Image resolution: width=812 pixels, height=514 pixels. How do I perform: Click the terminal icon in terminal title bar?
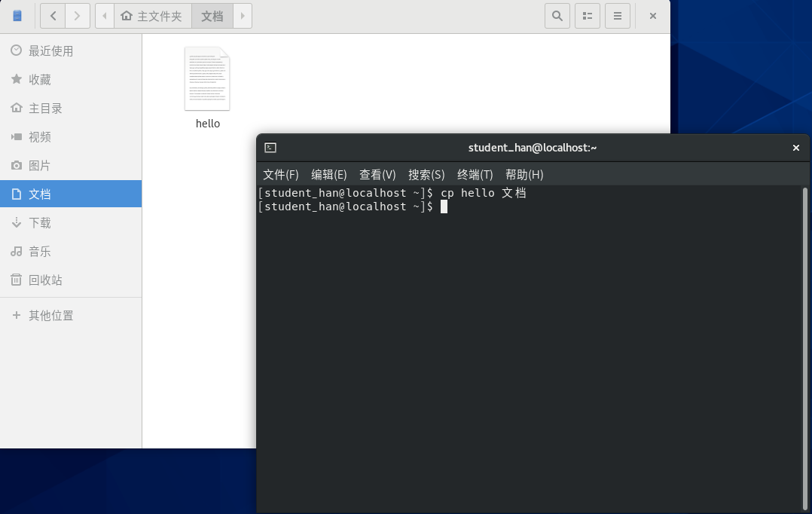click(x=270, y=148)
